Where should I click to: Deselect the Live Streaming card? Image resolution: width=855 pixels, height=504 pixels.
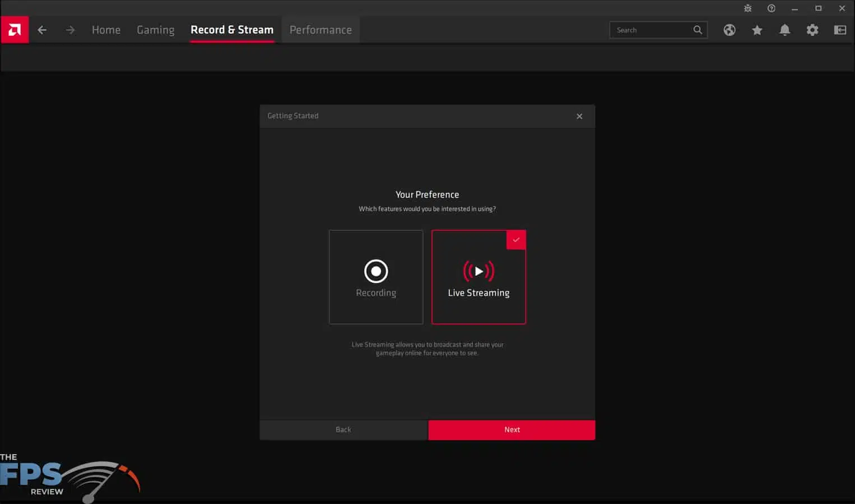tap(478, 277)
